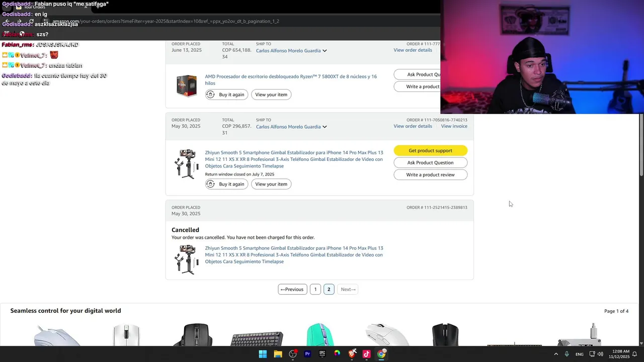View your item for Ryzen 7 5800XT
Screen dimensions: 644x362
pyautogui.click(x=271, y=95)
